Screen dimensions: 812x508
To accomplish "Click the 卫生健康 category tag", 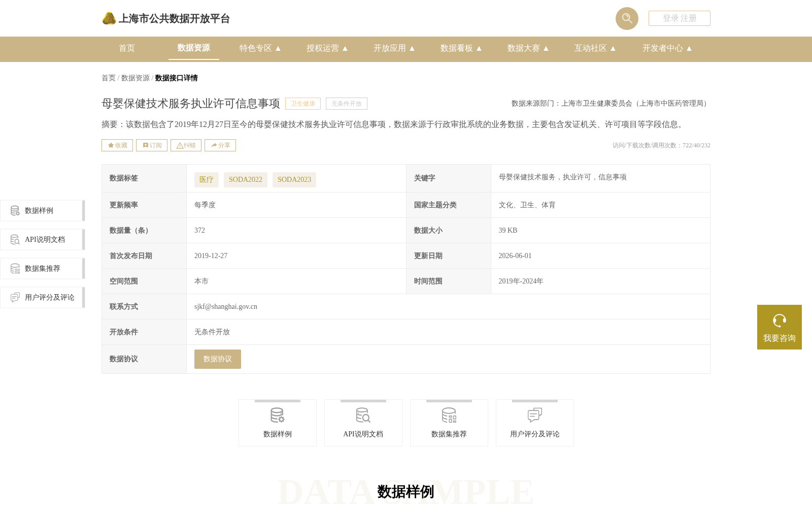I will 303,104.
